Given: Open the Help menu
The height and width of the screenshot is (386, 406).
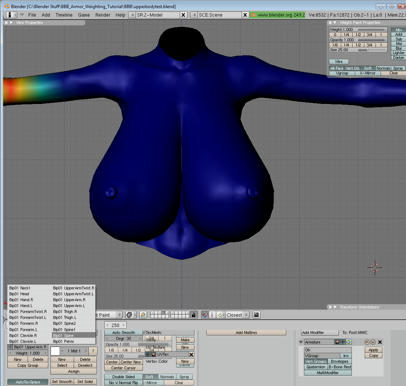Looking at the screenshot, I should [120, 15].
